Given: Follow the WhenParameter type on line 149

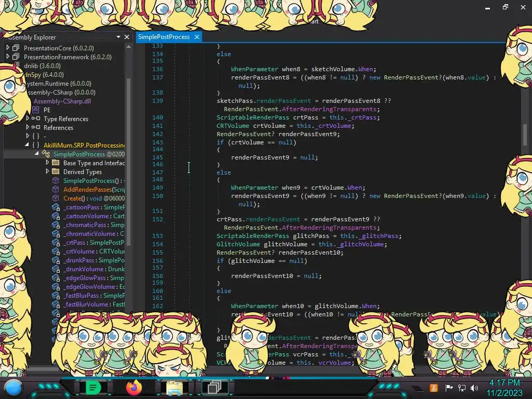Looking at the screenshot, I should pyautogui.click(x=255, y=187).
